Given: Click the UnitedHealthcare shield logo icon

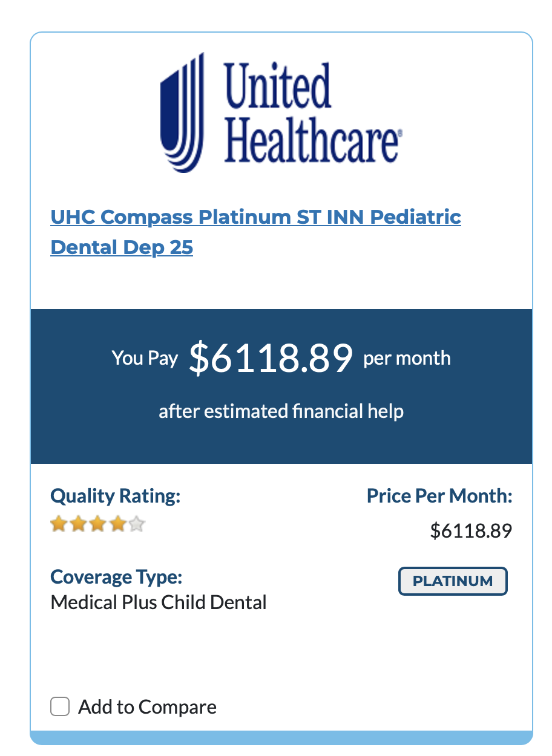Looking at the screenshot, I should [x=182, y=113].
